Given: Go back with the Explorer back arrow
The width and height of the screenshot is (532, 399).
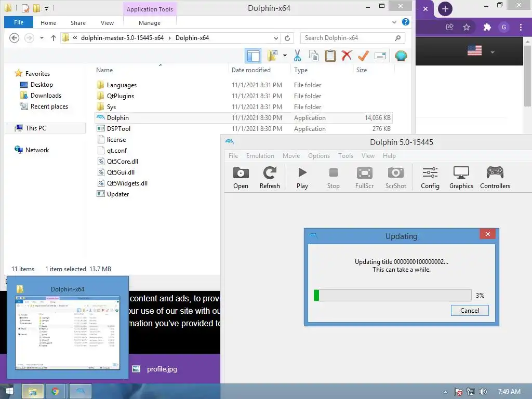Looking at the screenshot, I should pyautogui.click(x=14, y=38).
